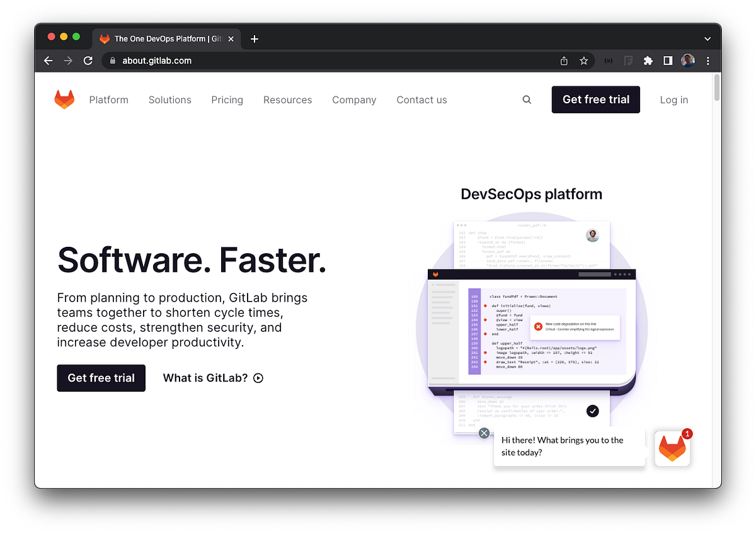Click the browser profile avatar icon
Screen dimensions: 756x534
tap(687, 60)
